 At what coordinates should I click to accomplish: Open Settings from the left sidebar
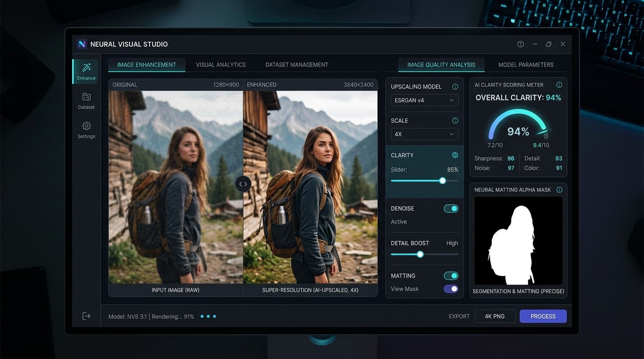point(86,130)
